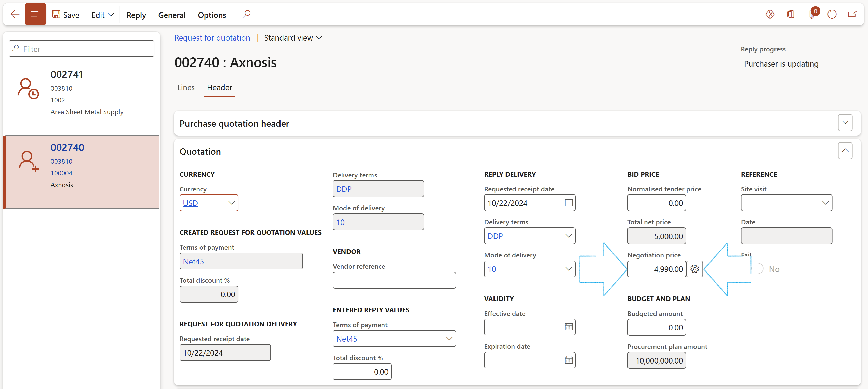Switch to the Header tab
The width and height of the screenshot is (868, 389).
(x=219, y=88)
